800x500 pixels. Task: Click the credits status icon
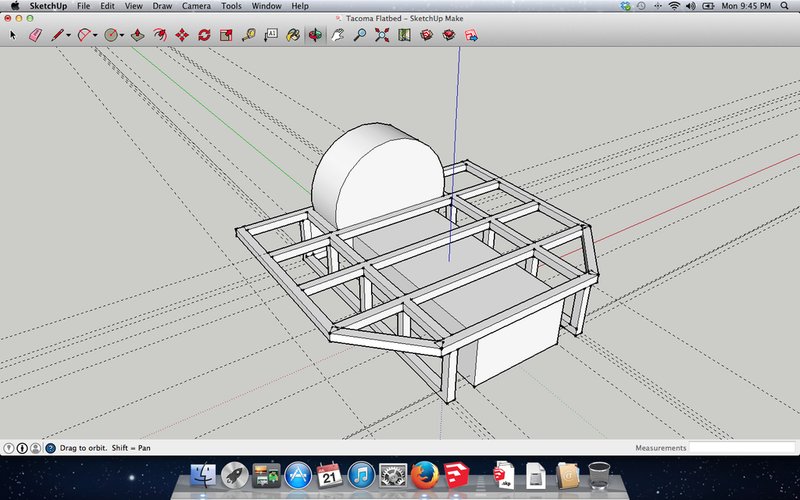click(22, 448)
